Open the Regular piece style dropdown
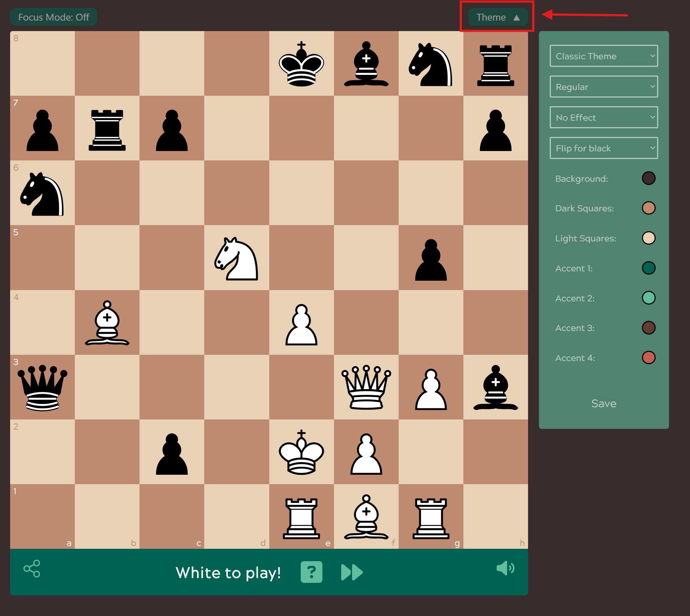This screenshot has height=616, width=690. click(604, 87)
